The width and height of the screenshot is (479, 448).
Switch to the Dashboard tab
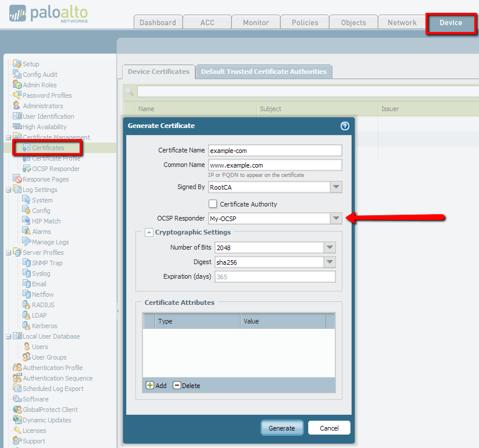158,22
